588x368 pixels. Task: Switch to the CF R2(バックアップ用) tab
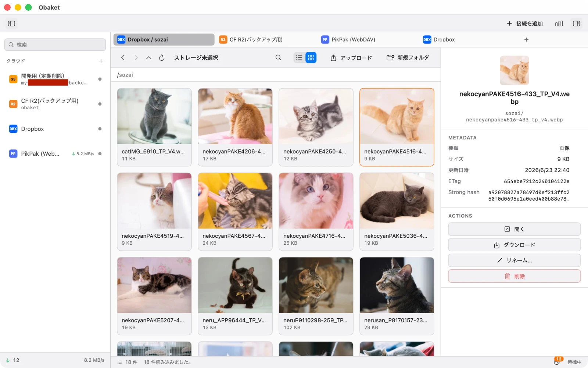[x=266, y=39]
